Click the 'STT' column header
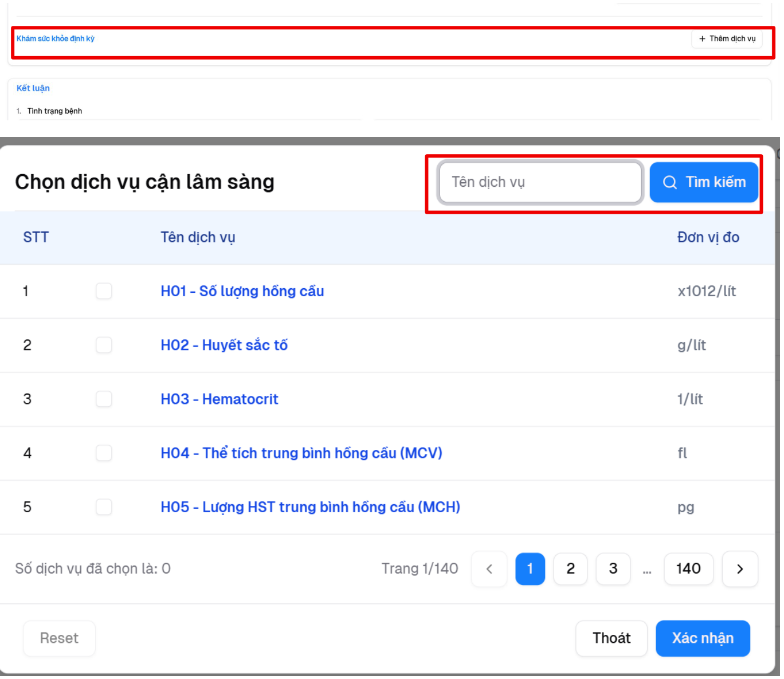 point(36,237)
